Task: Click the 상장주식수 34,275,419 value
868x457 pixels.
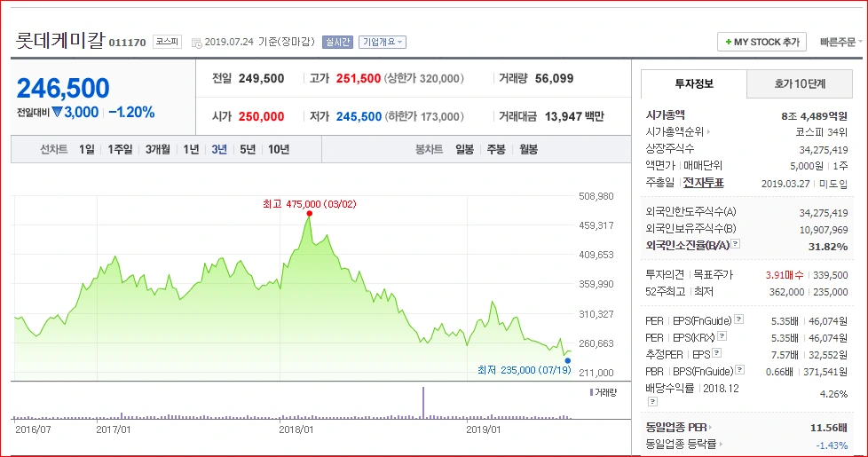Action: coord(823,150)
